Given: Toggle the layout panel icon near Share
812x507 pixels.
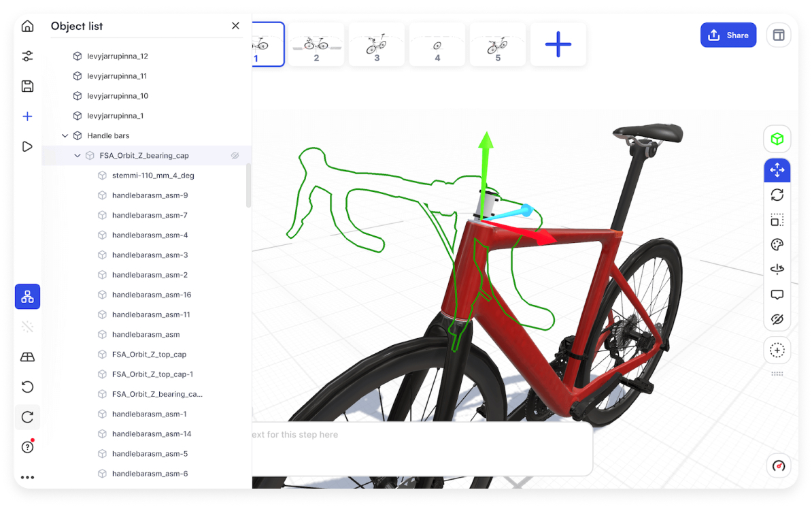Looking at the screenshot, I should click(779, 35).
